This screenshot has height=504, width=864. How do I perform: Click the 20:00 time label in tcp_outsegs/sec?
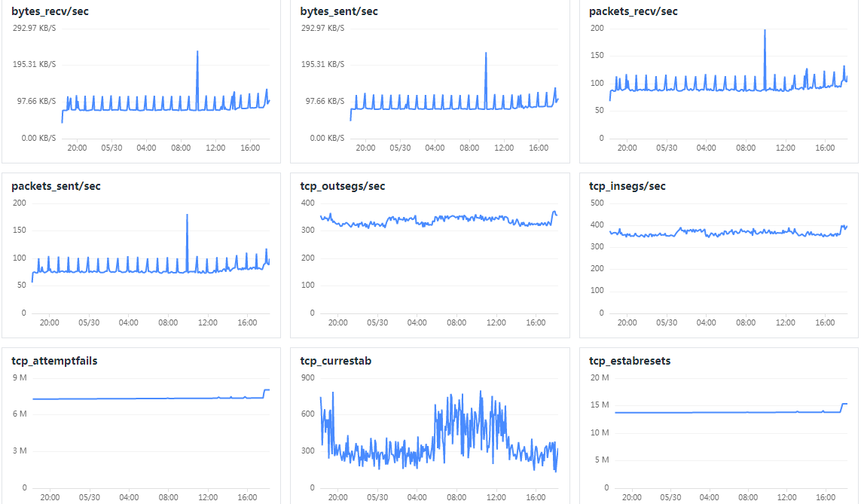tap(337, 322)
